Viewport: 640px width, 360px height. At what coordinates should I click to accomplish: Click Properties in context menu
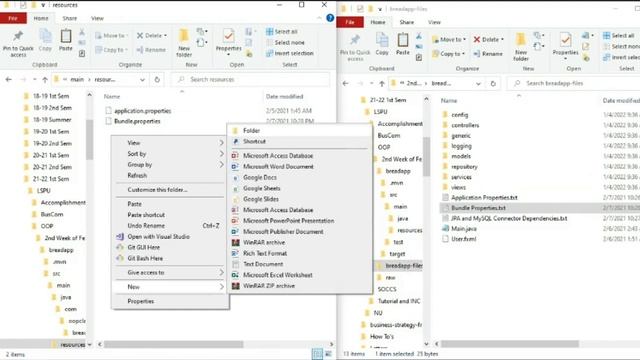170,301
